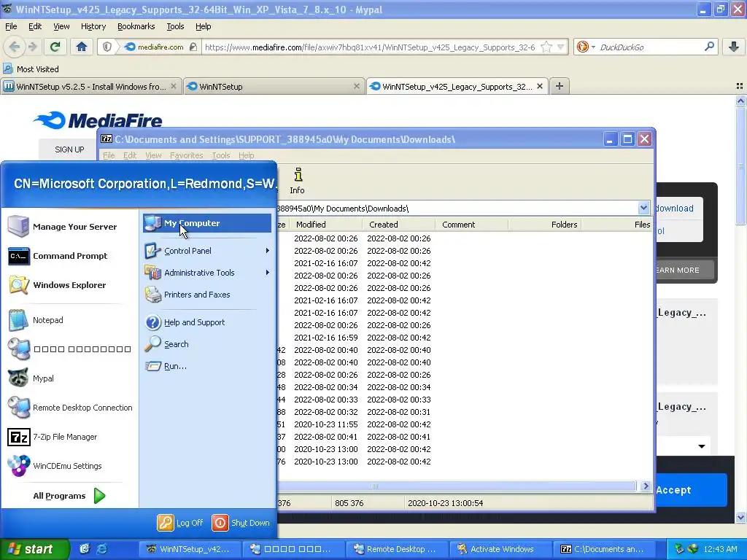Click the search magnifier in DuckDuckGo box

pos(709,47)
